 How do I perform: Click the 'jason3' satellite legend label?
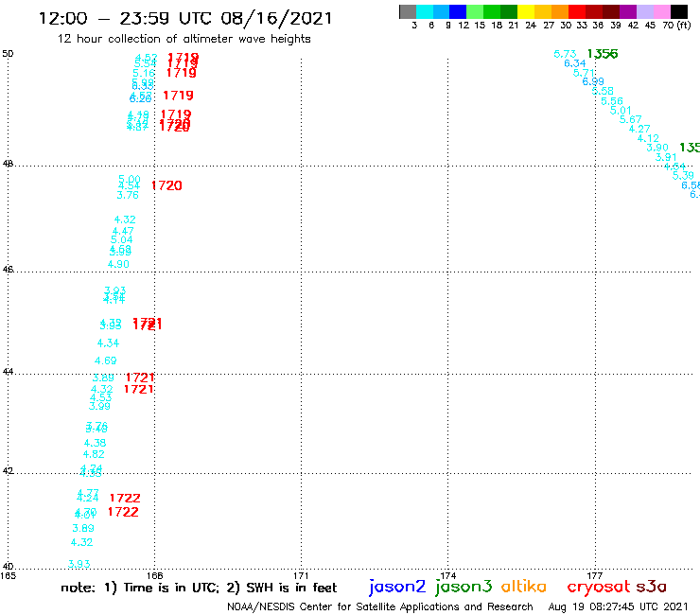coord(464,587)
